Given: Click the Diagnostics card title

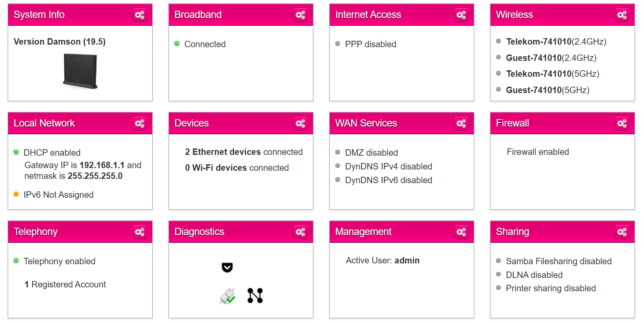Looking at the screenshot, I should [199, 232].
